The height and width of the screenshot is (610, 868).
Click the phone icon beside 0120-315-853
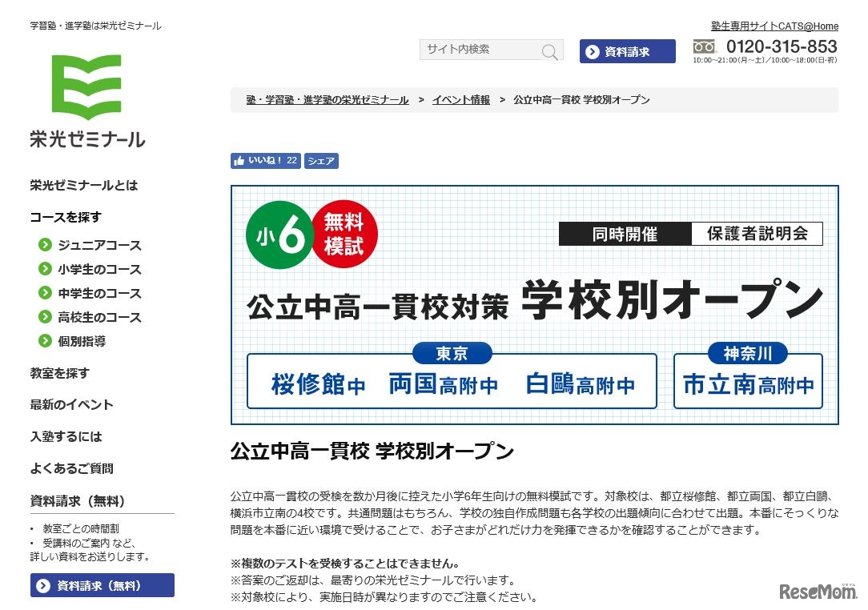(x=704, y=46)
